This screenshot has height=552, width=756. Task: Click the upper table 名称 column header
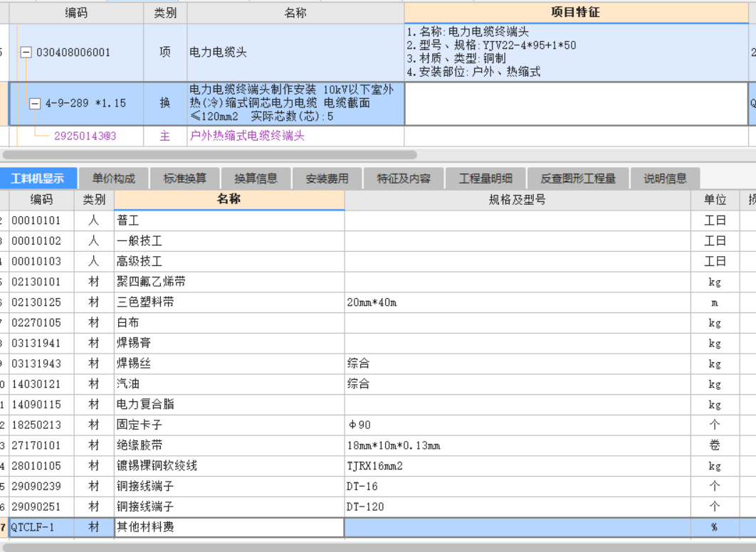[x=295, y=13]
